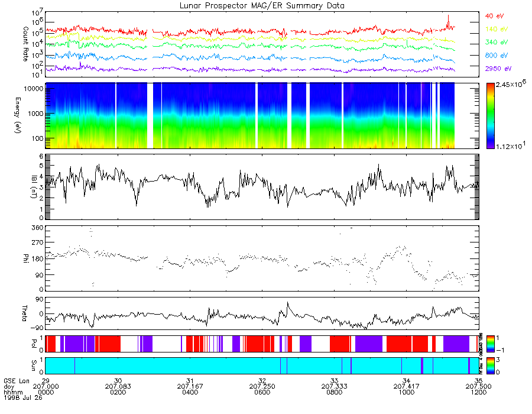Click the '360' tick on the Phi axis
This screenshot has width=532, height=414.
(x=38, y=227)
